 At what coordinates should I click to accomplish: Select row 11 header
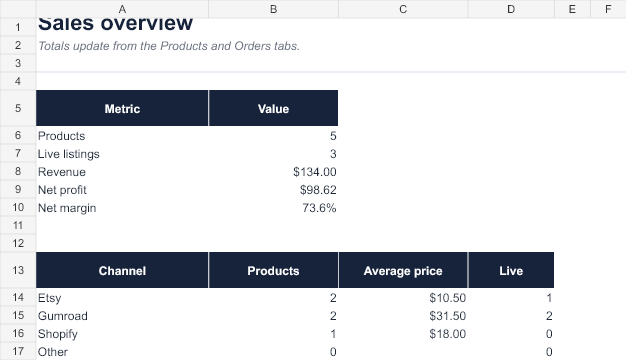point(18,225)
